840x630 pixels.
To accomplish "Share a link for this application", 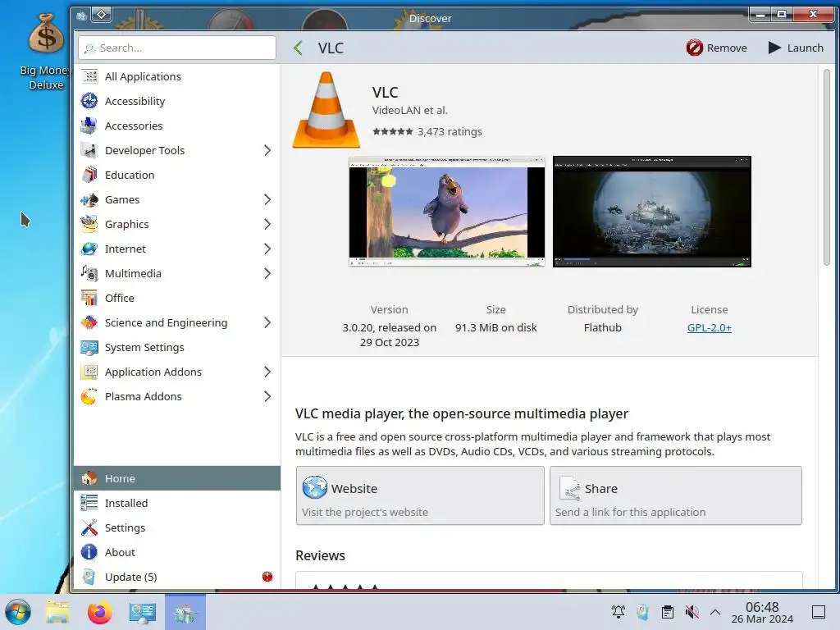I will click(x=676, y=495).
